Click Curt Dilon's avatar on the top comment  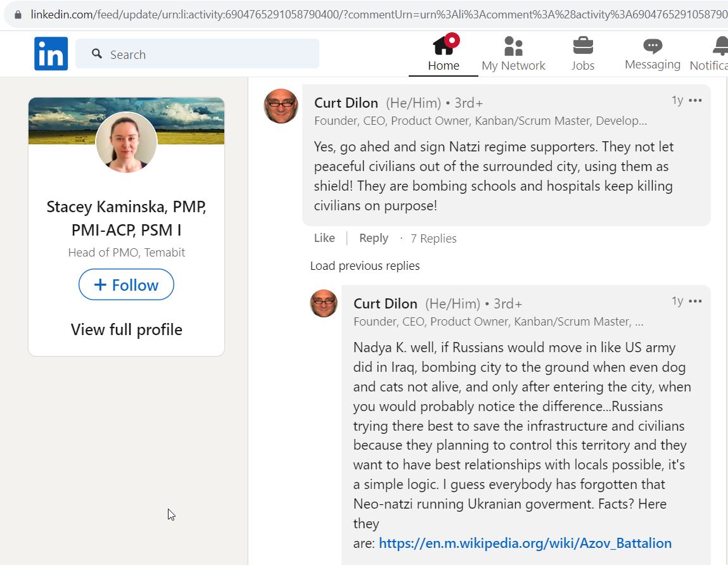(x=281, y=106)
